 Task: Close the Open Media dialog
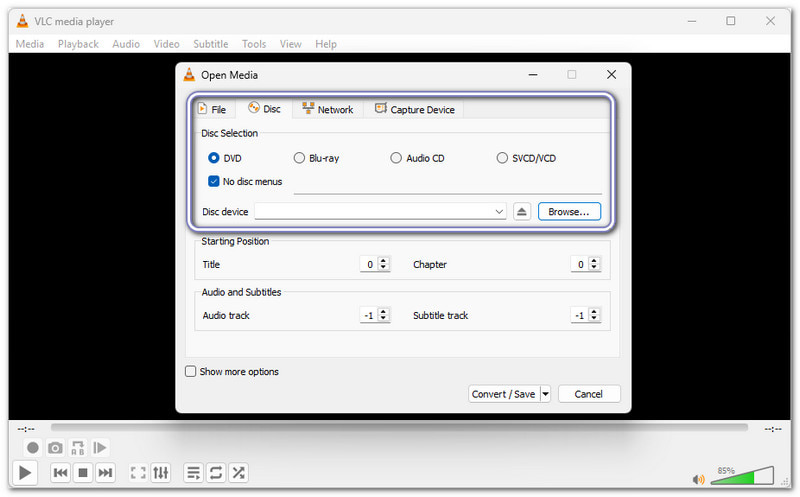click(611, 74)
